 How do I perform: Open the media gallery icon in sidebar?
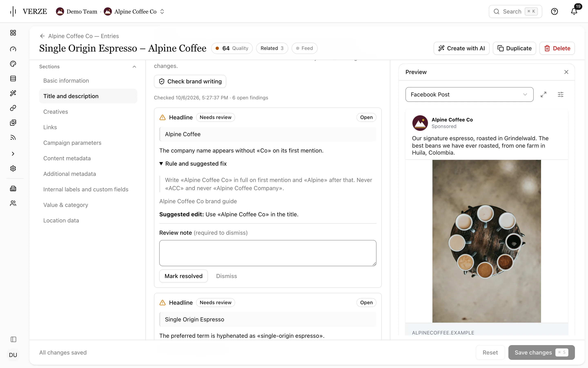13,123
